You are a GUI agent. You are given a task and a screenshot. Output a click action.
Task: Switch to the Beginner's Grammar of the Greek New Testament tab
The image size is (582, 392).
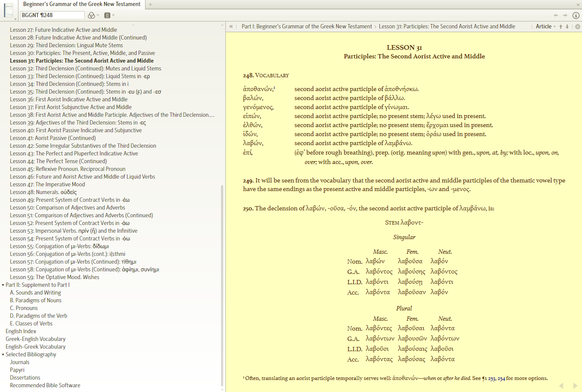click(x=82, y=4)
